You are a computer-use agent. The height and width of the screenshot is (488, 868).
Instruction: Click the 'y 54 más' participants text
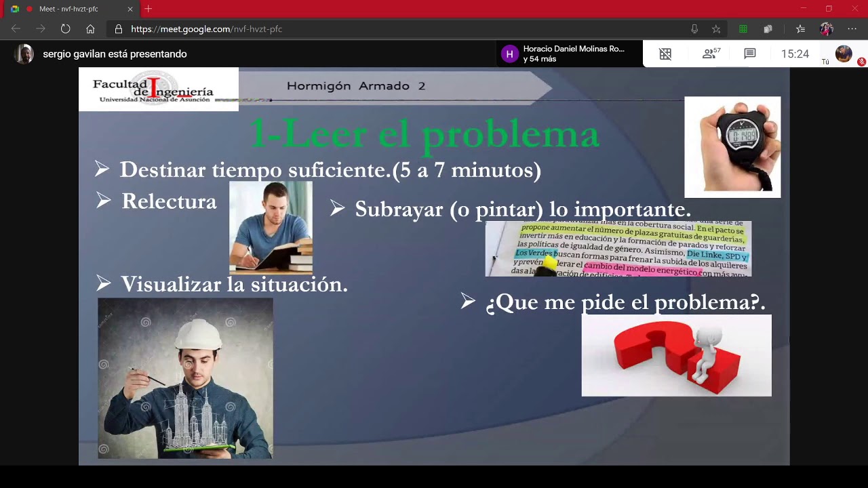click(540, 60)
